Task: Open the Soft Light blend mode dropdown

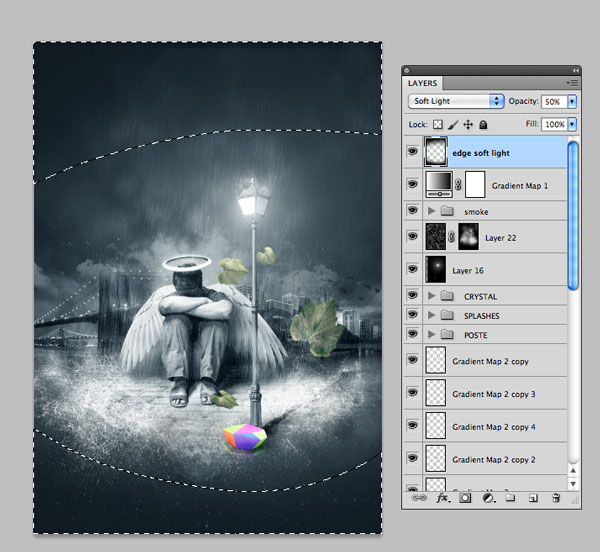Action: (456, 101)
